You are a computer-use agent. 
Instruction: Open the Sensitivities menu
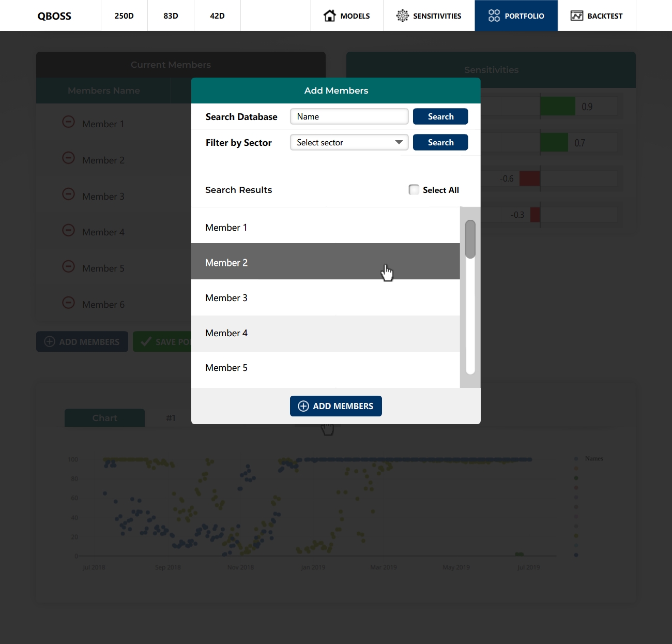coord(429,16)
